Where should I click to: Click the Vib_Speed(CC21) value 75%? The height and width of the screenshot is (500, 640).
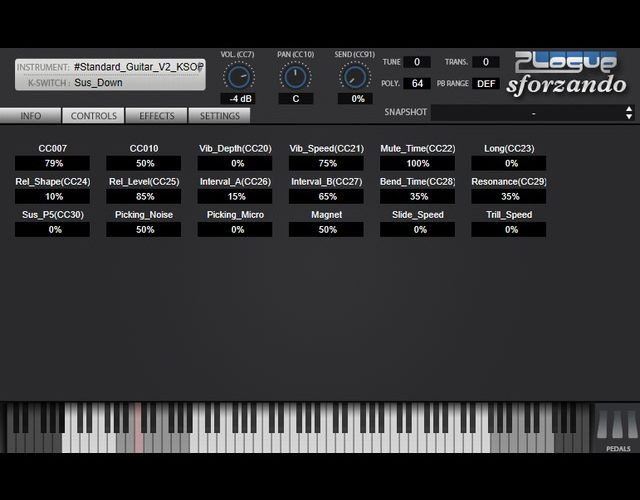(x=326, y=163)
